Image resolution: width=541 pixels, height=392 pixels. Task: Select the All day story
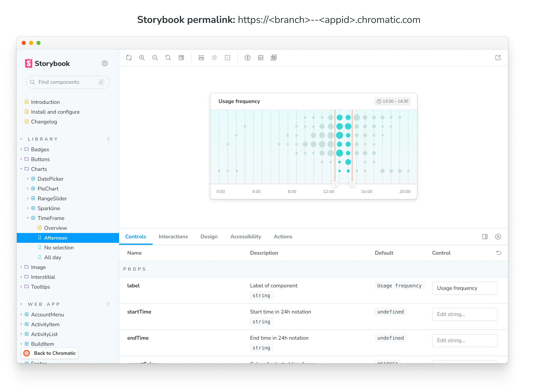tap(52, 257)
